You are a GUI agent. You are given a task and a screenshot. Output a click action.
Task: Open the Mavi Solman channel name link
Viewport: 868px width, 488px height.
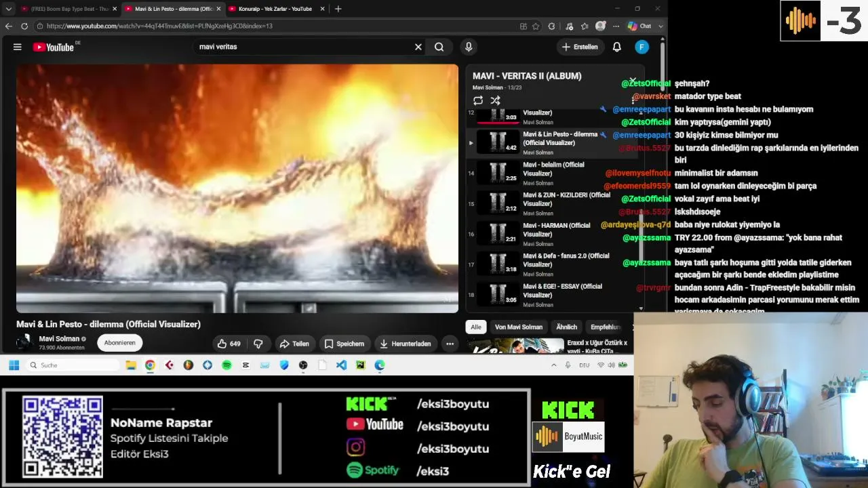click(59, 339)
